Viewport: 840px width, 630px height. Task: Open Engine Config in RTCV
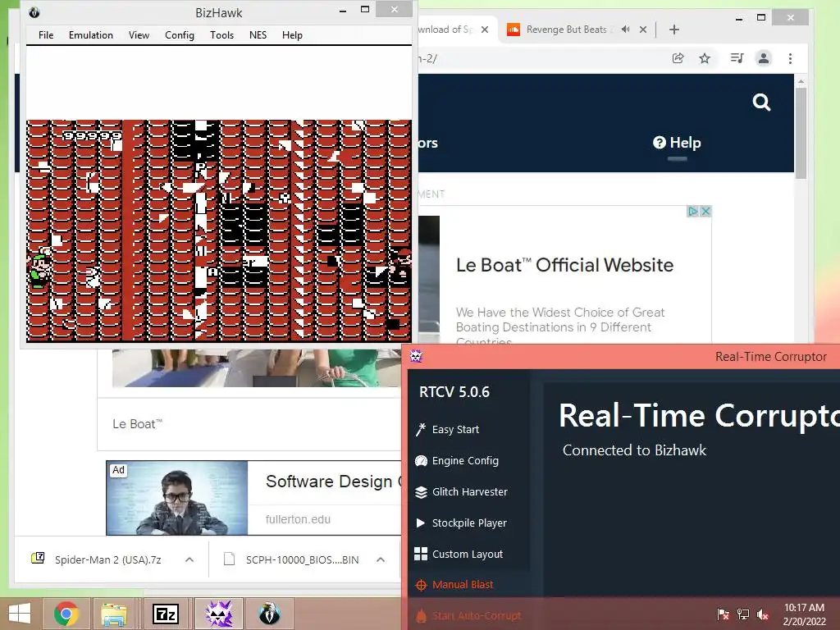[465, 461]
